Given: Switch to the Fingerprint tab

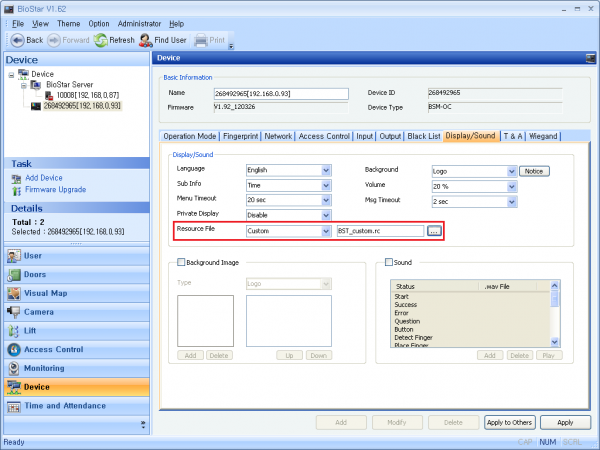Looking at the screenshot, I should (240, 135).
